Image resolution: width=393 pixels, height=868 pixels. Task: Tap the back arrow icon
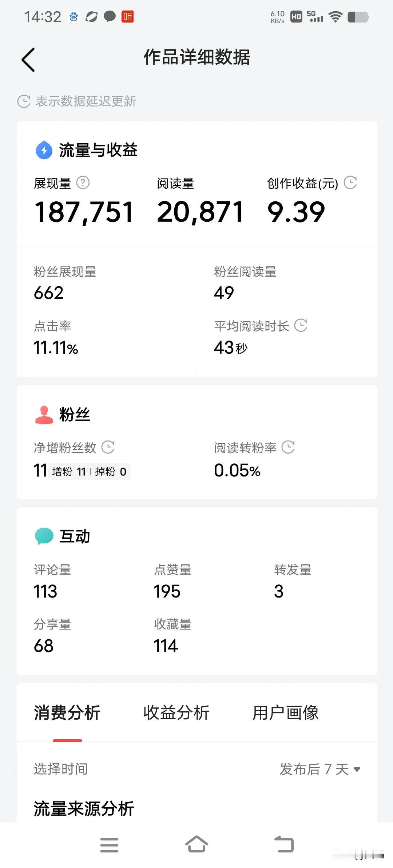tap(28, 60)
